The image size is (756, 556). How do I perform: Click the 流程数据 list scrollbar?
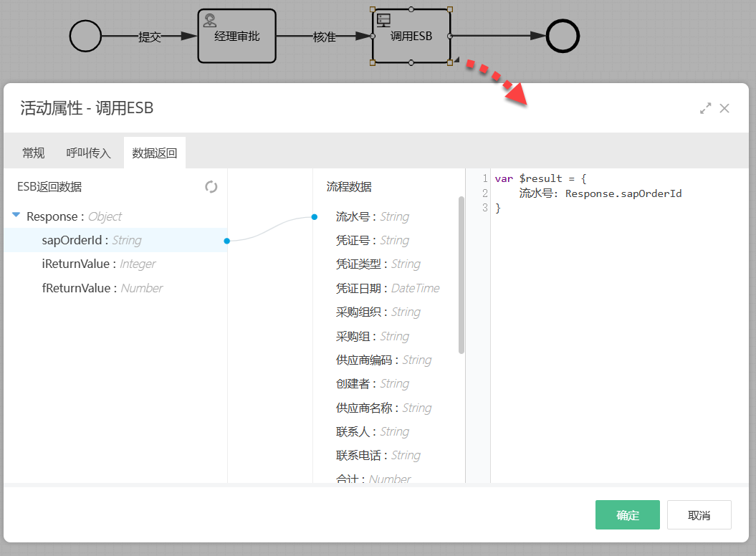tap(461, 275)
